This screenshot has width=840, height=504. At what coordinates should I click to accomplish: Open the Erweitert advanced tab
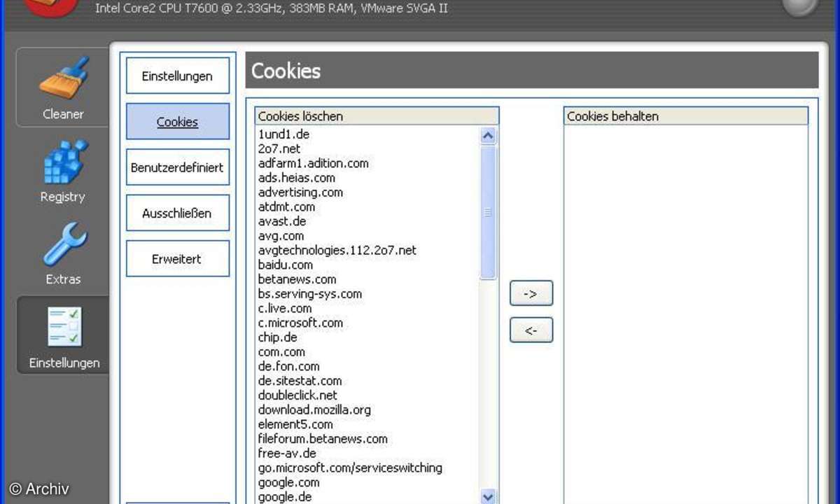tap(177, 259)
